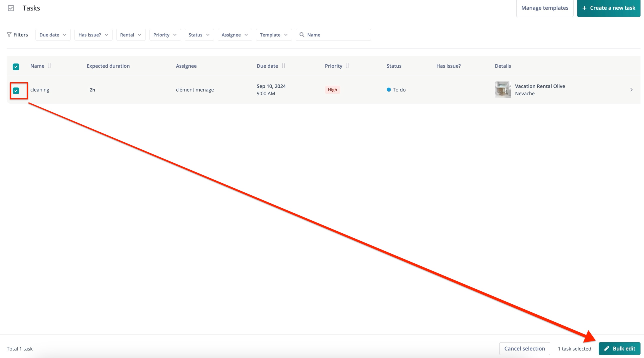Sort by Due date arrows icon
Image resolution: width=644 pixels, height=358 pixels.
coord(283,66)
